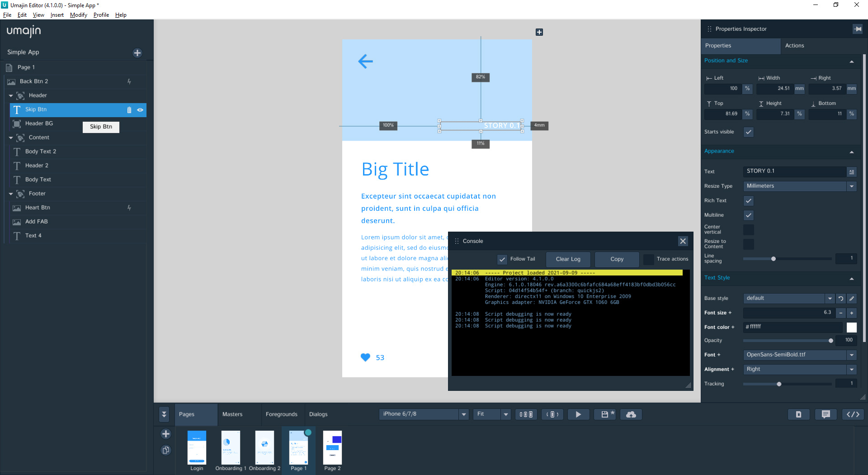Image resolution: width=868 pixels, height=475 pixels.
Task: Click the Clear Log button
Action: click(568, 259)
